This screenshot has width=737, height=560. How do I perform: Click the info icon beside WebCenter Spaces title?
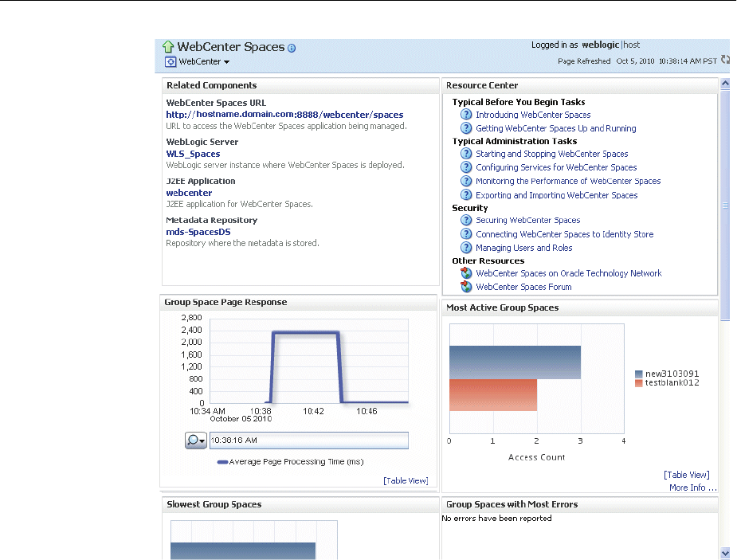click(x=292, y=48)
